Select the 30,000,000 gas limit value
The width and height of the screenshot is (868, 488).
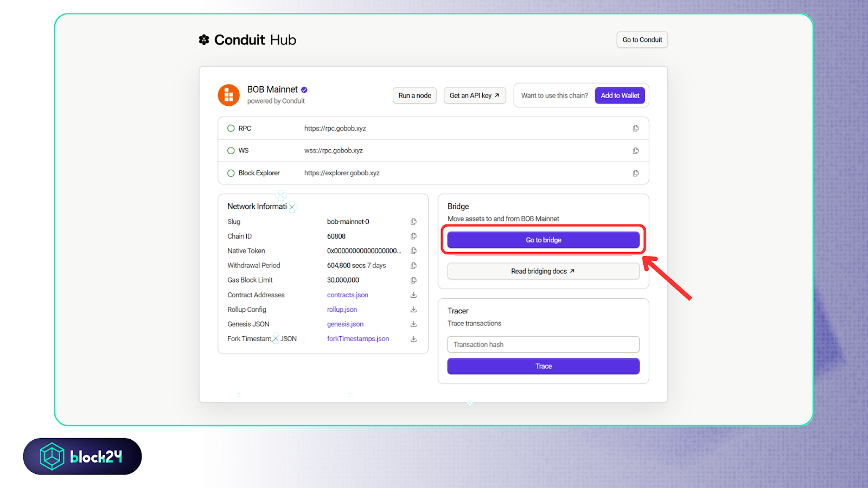(x=343, y=280)
